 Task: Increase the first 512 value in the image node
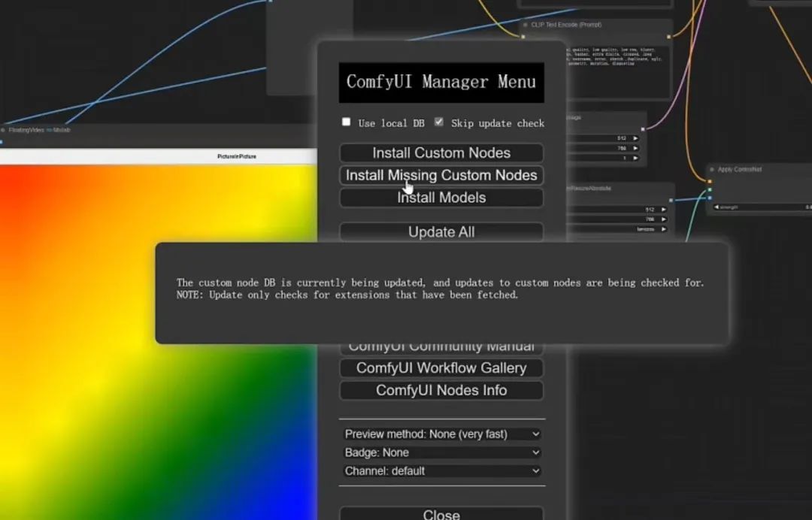point(635,138)
